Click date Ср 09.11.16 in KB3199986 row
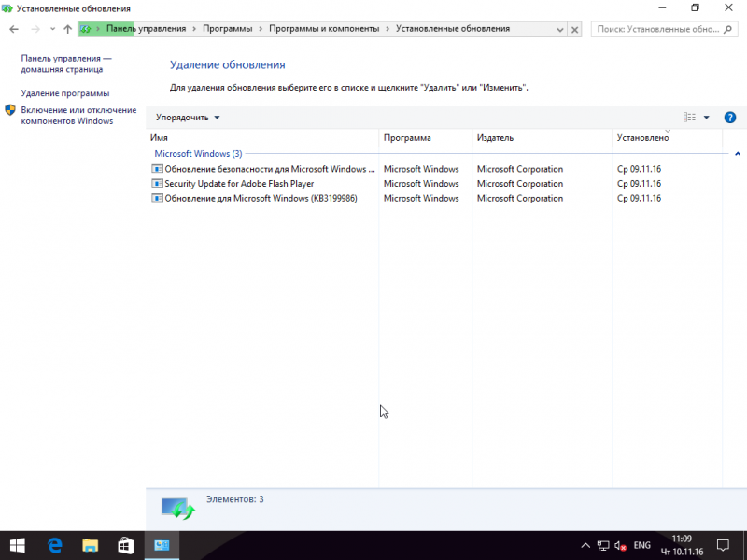The width and height of the screenshot is (747, 560). click(x=639, y=199)
